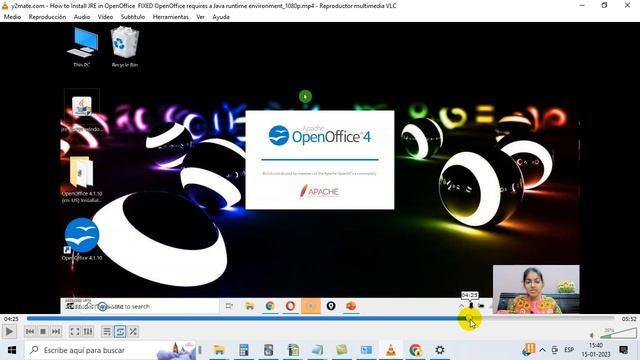Open Calculator from the Windows taskbar

[x=244, y=350]
